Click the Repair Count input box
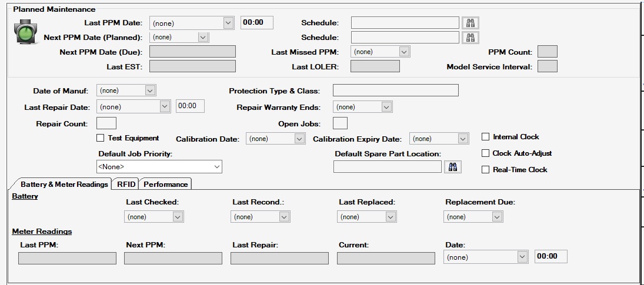Screen dimensions: 644x285 106,123
